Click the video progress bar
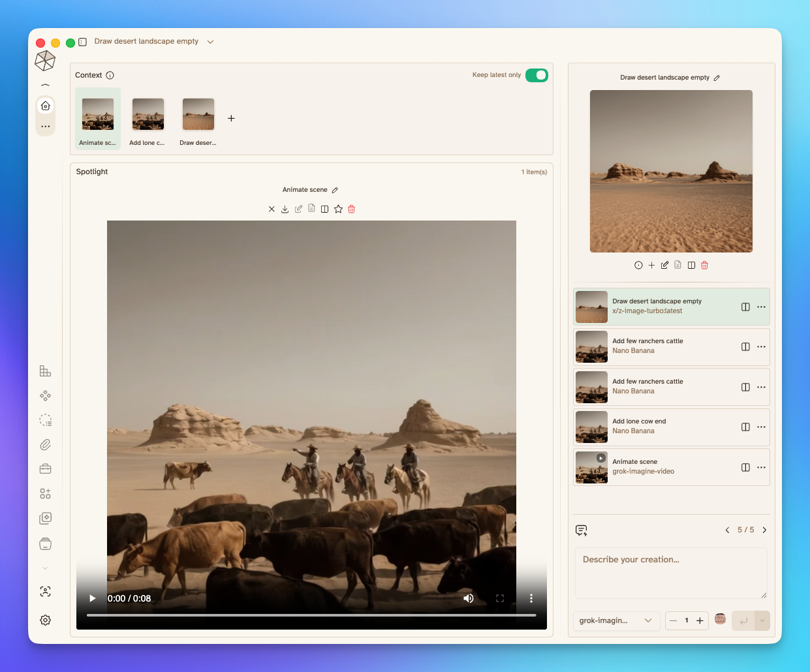 (311, 615)
